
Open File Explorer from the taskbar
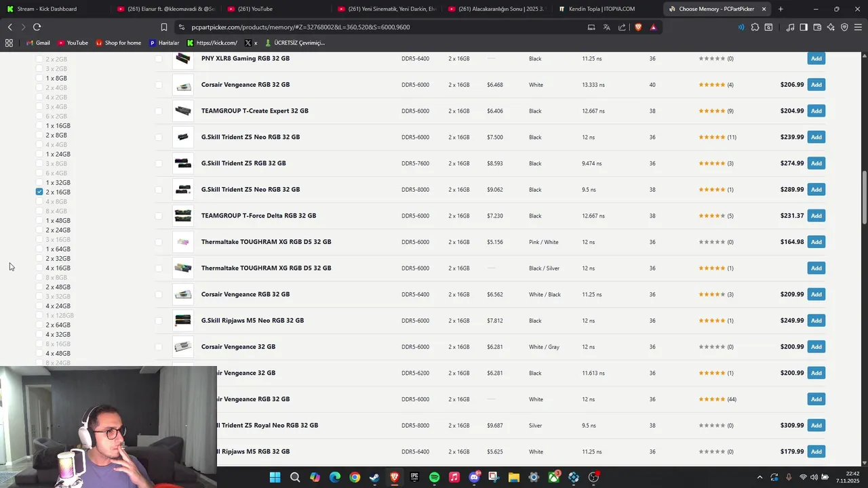coord(514,477)
